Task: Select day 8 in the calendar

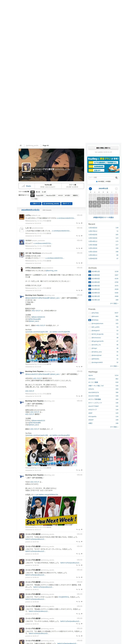Action: click(x=116, y=199)
